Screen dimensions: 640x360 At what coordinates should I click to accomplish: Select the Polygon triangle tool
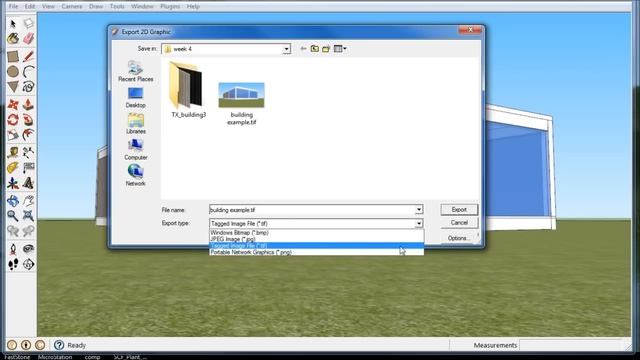click(13, 87)
